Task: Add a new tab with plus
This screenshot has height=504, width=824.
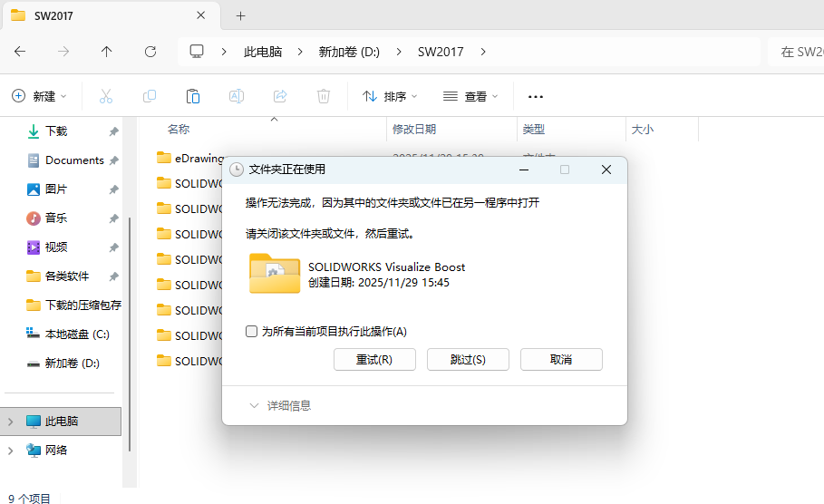Action: point(241,15)
